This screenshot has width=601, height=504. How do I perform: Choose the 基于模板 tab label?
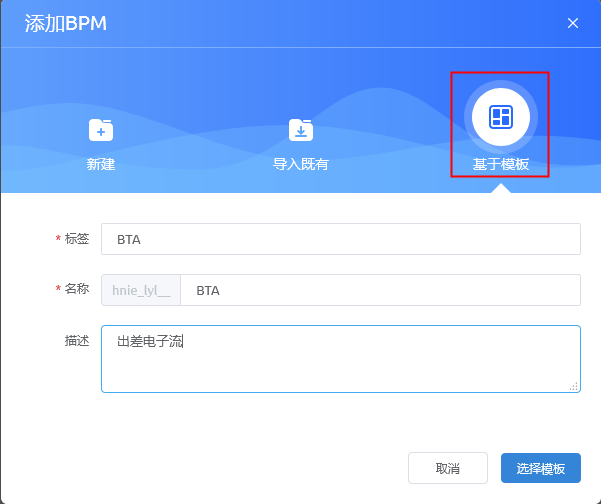tap(501, 164)
